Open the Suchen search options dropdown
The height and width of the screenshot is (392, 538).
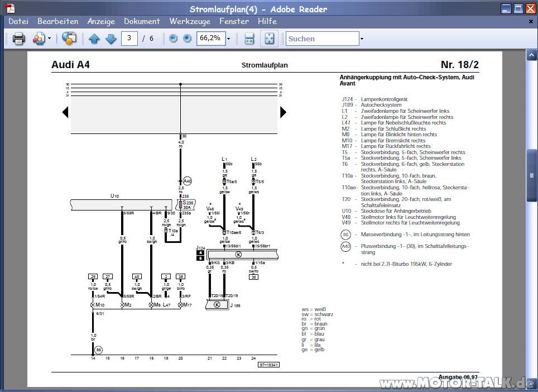point(362,39)
